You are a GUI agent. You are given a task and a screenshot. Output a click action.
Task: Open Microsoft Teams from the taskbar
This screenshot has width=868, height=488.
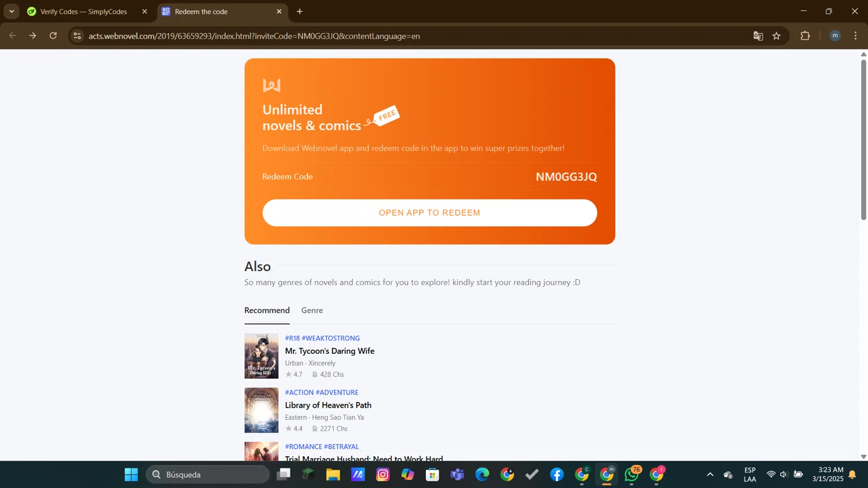click(x=457, y=475)
